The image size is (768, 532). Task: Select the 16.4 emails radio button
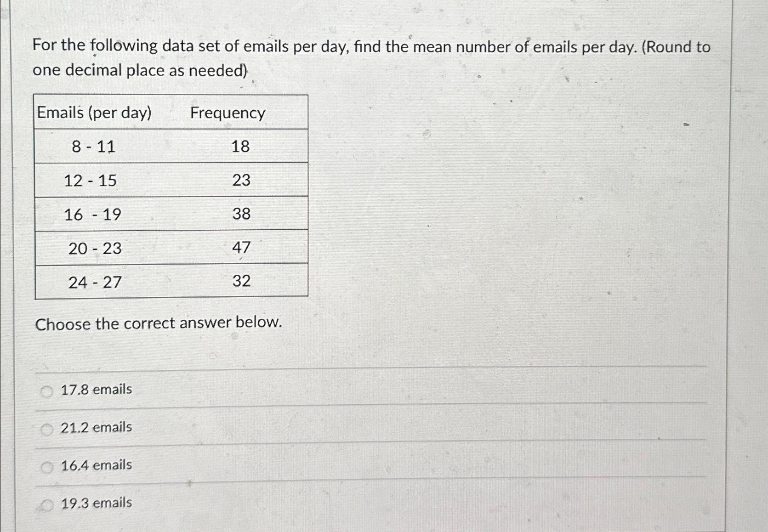(x=46, y=466)
